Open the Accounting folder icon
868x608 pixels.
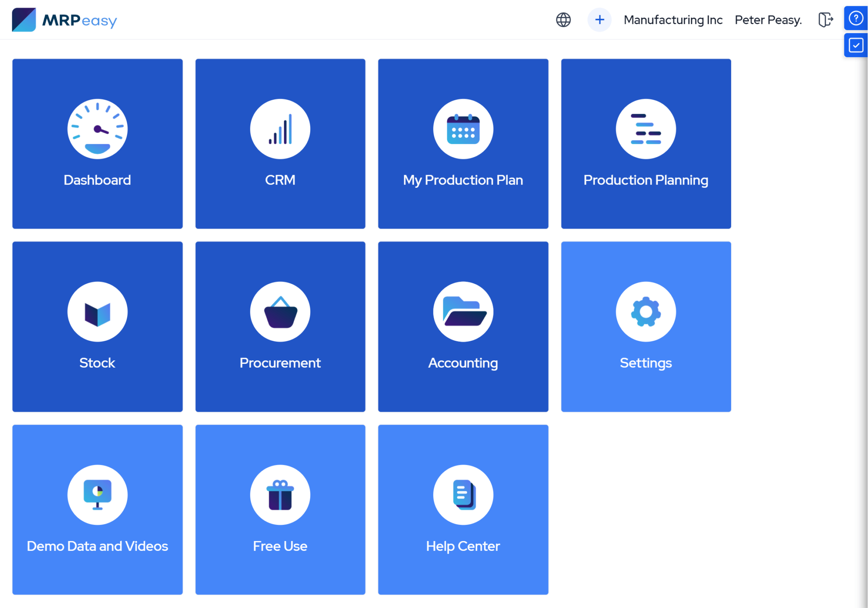coord(463,312)
